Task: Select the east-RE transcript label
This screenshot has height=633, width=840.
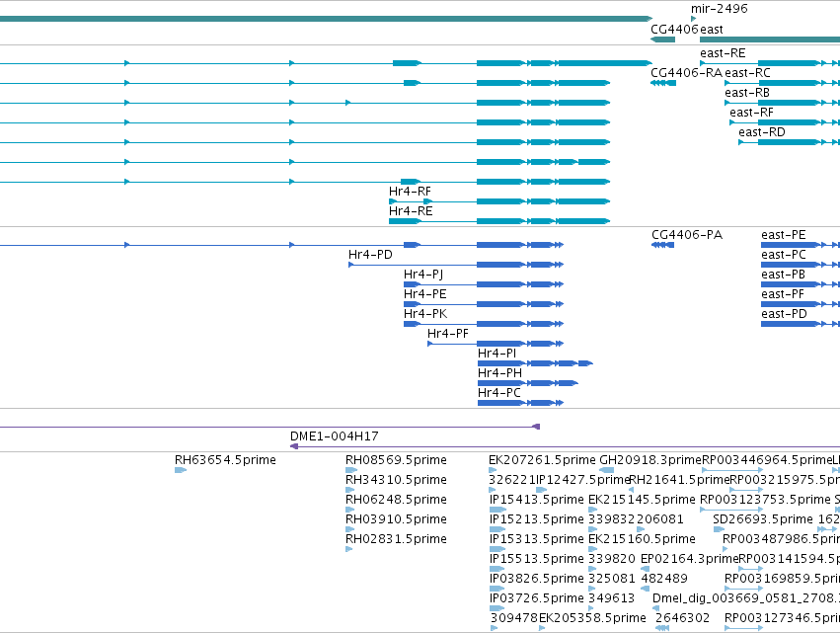Action: [723, 53]
